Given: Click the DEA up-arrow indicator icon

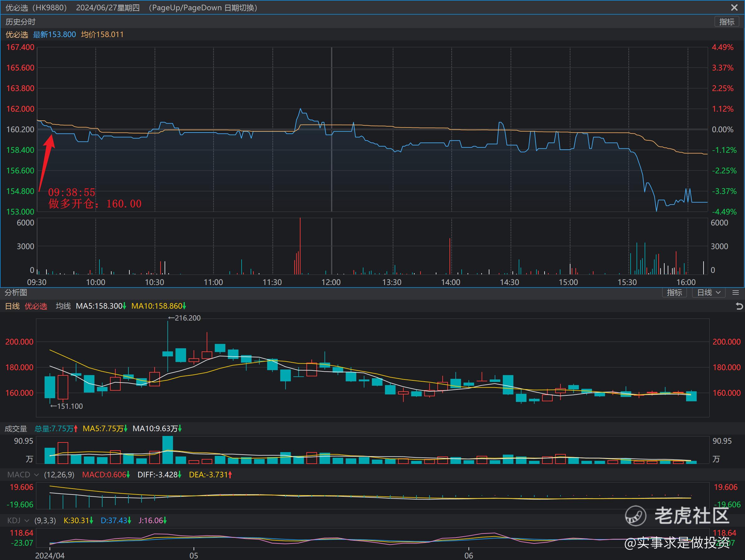Looking at the screenshot, I should (x=230, y=475).
